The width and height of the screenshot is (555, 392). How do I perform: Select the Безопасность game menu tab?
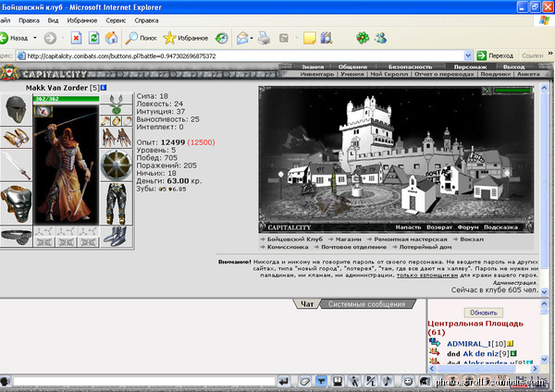tap(410, 67)
